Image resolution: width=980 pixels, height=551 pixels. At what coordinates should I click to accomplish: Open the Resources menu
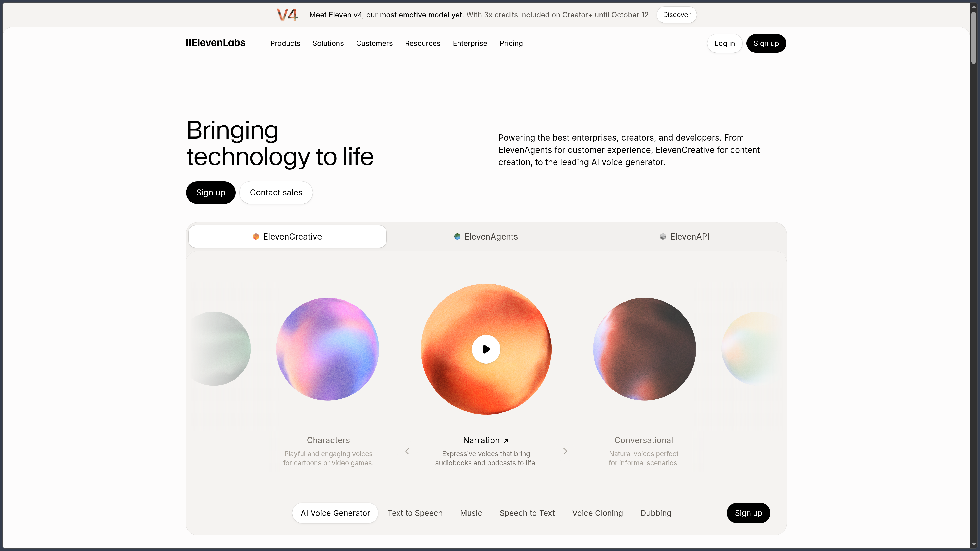point(422,43)
